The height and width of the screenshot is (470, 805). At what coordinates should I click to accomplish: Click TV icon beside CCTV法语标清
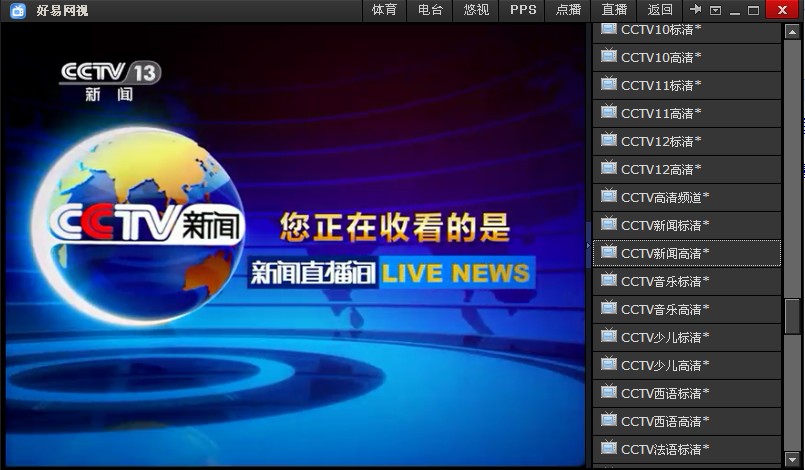click(x=608, y=447)
